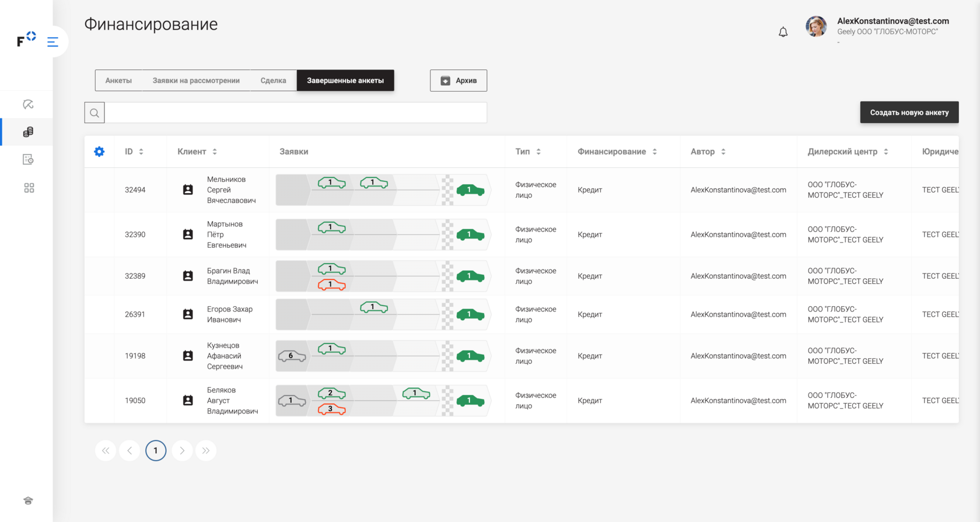Focus the search input field
This screenshot has height=522, width=980.
pos(296,113)
